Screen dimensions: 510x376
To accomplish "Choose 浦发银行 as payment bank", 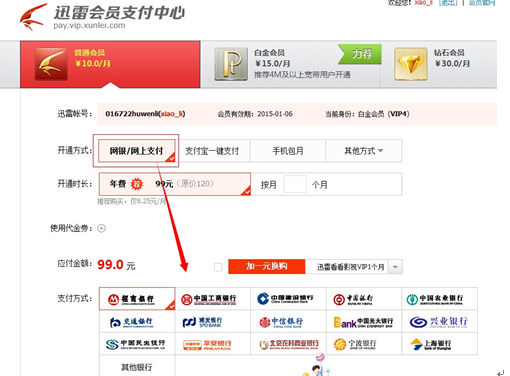I will point(213,322).
